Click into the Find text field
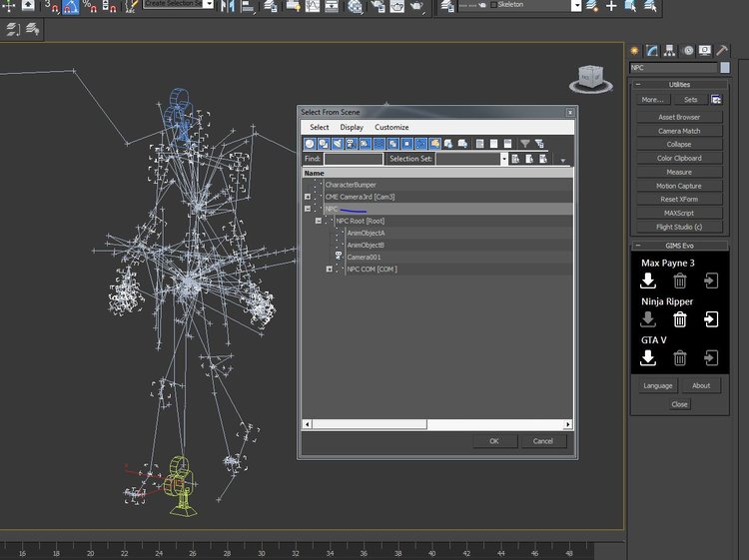The width and height of the screenshot is (749, 560). click(354, 159)
